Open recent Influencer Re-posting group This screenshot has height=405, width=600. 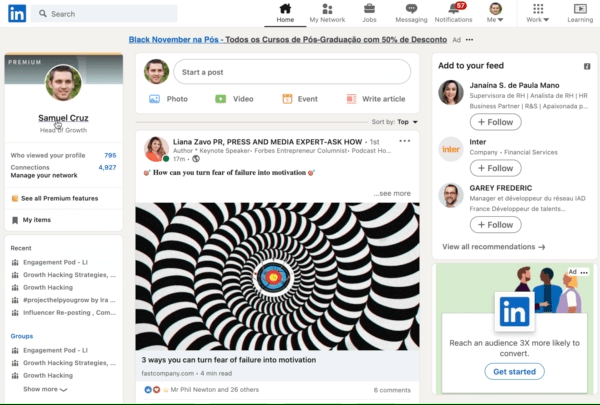point(64,312)
